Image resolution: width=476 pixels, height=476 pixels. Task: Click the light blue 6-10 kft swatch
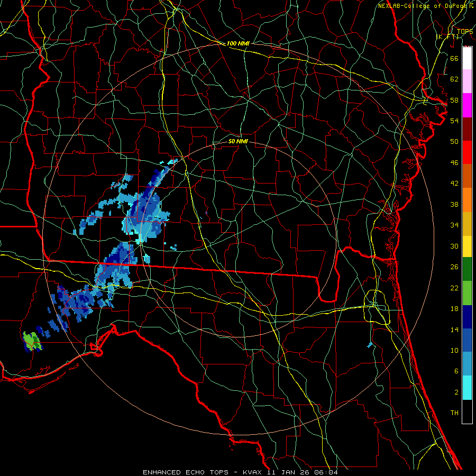[x=467, y=364]
